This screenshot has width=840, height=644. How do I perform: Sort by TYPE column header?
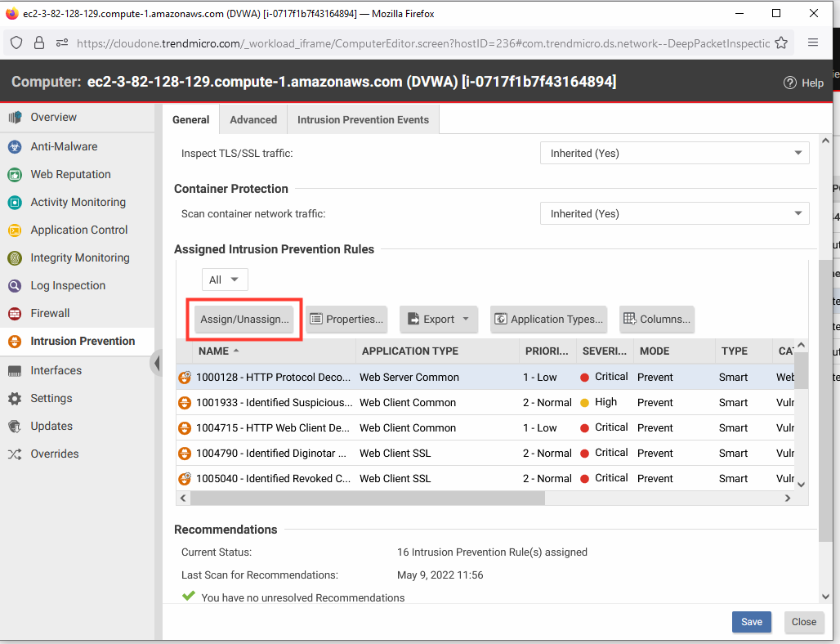(735, 351)
